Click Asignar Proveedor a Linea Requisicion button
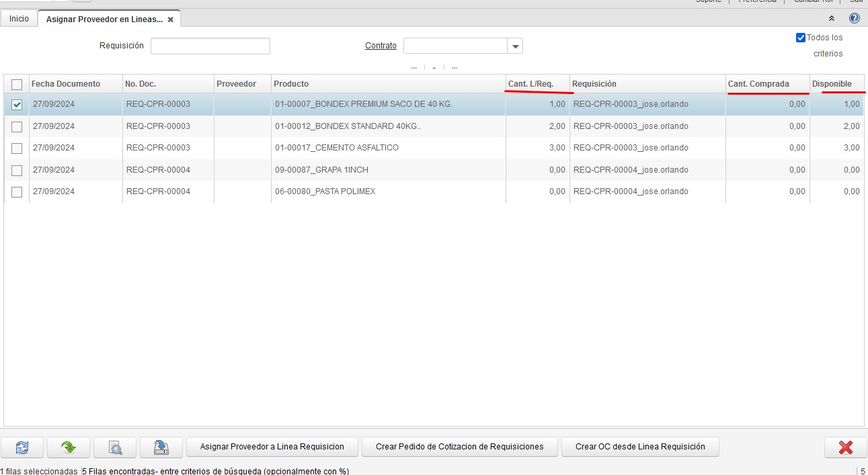 [272, 447]
